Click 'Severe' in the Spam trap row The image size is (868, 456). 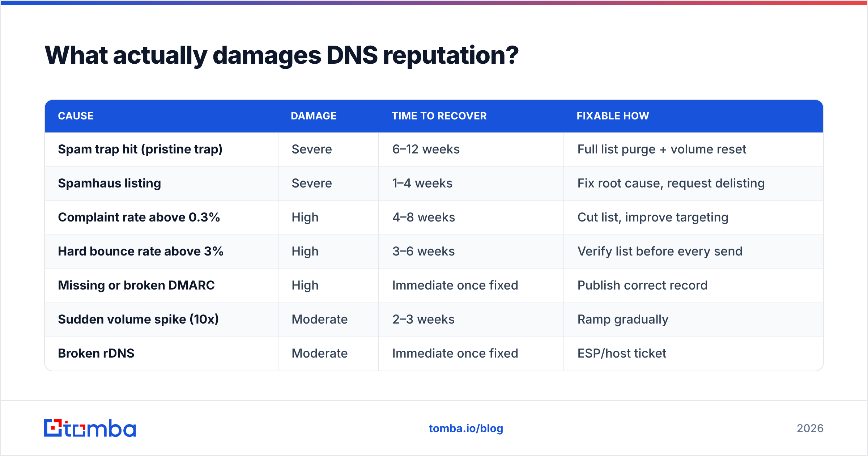pyautogui.click(x=312, y=149)
